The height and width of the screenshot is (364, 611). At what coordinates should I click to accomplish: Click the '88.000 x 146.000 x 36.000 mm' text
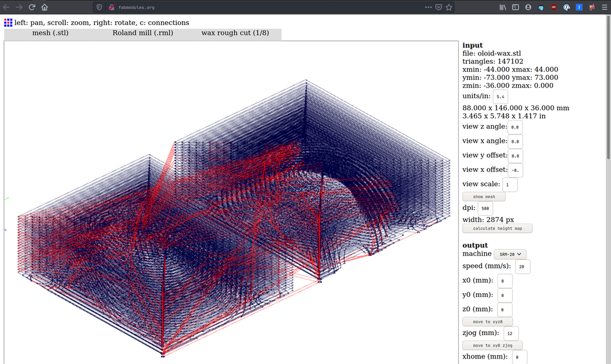(515, 108)
